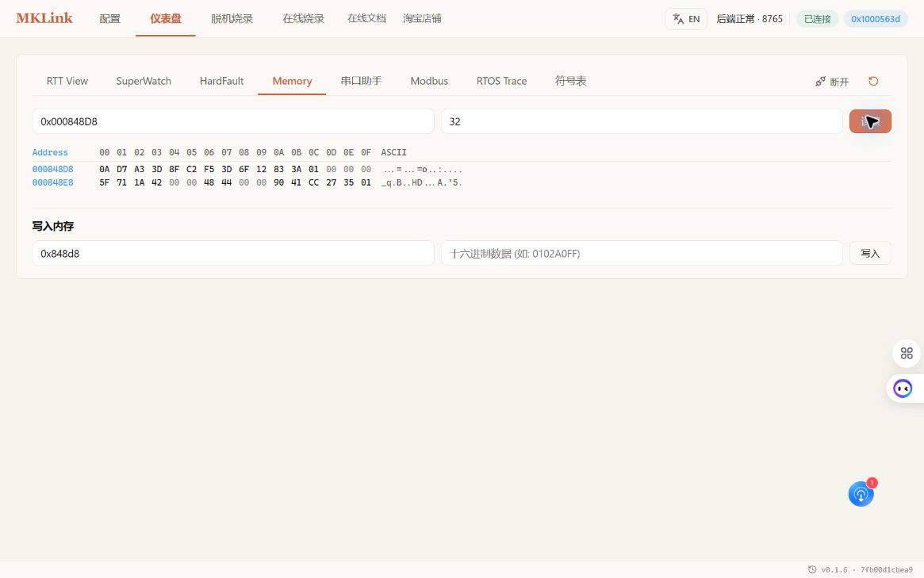This screenshot has width=924, height=578.
Task: Click the blue download icon with badge
Action: [861, 494]
